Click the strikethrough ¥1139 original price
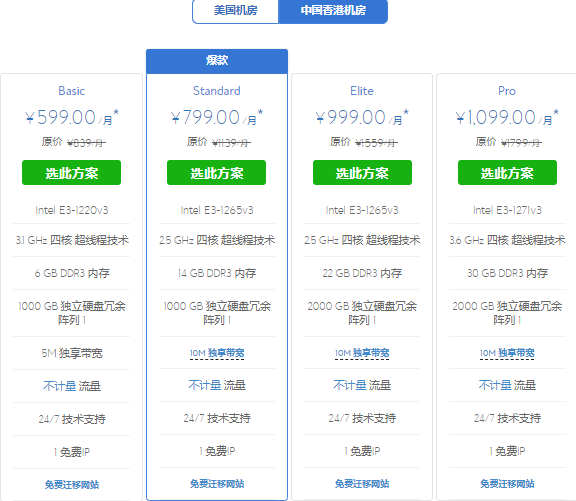Viewport: 576px width, 501px height. tap(231, 143)
